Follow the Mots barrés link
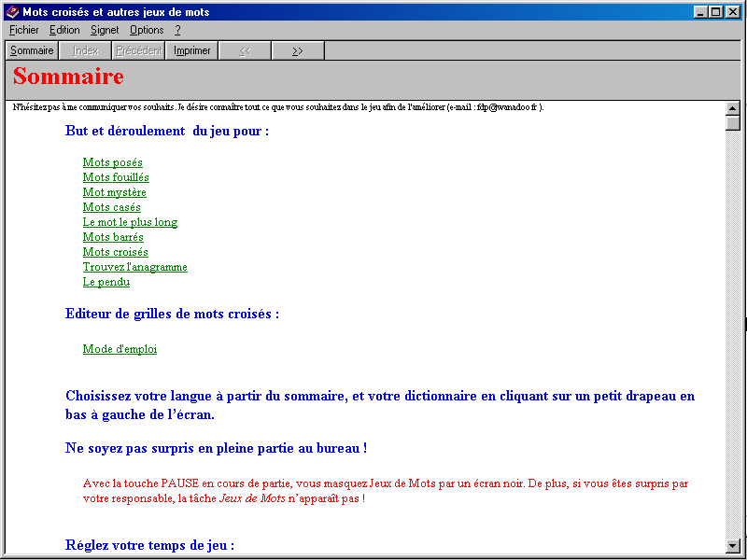The height and width of the screenshot is (560, 747). pos(113,237)
